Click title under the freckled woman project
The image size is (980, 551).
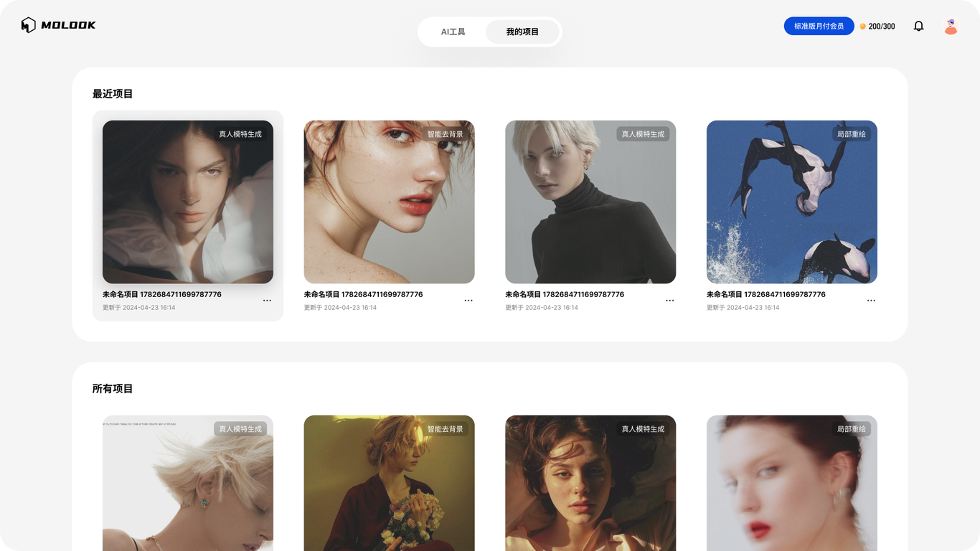coord(363,294)
